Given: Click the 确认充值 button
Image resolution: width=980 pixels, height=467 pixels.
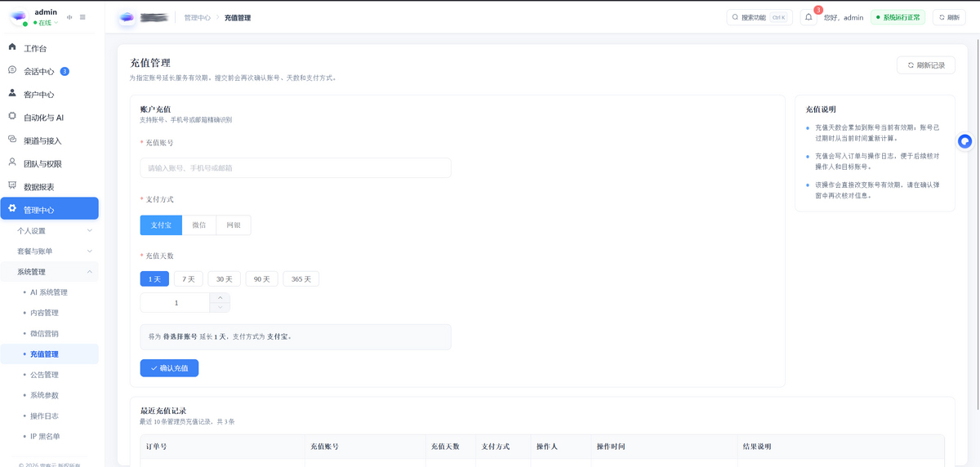Looking at the screenshot, I should 169,368.
